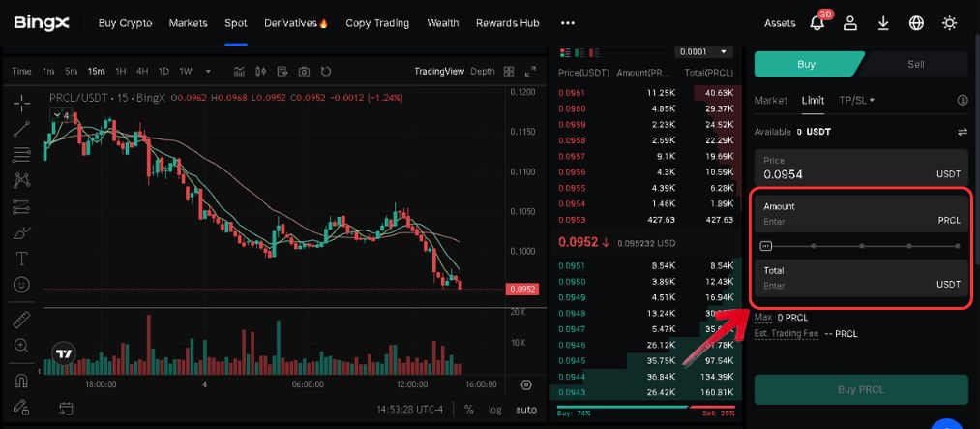Click the order type info icon

click(963, 100)
